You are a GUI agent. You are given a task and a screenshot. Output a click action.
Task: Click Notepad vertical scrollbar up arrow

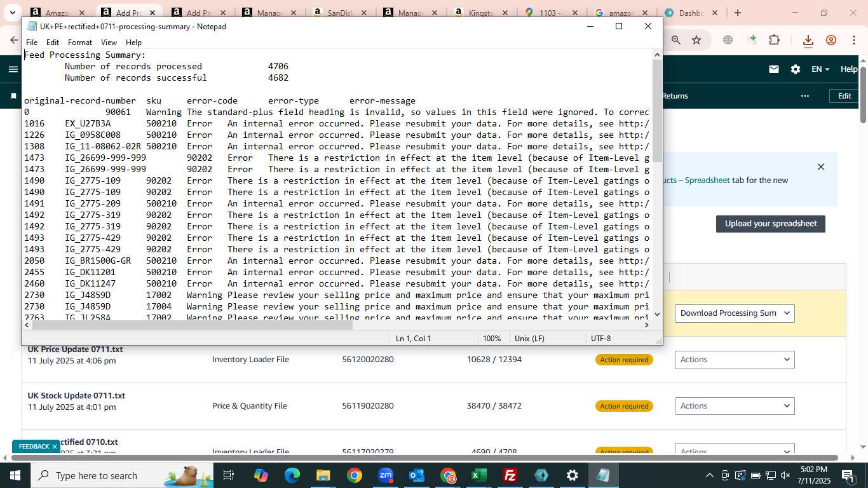(657, 55)
